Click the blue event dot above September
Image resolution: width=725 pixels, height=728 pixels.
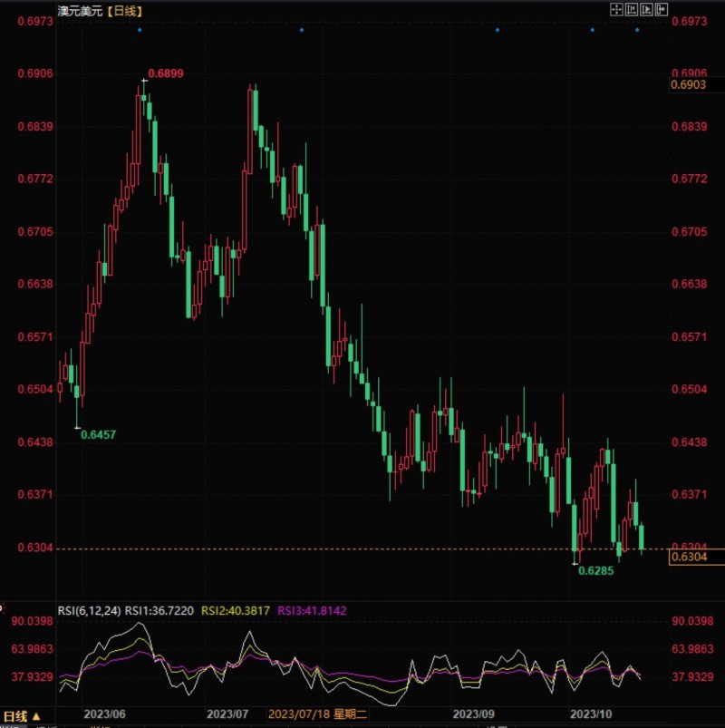[x=498, y=30]
